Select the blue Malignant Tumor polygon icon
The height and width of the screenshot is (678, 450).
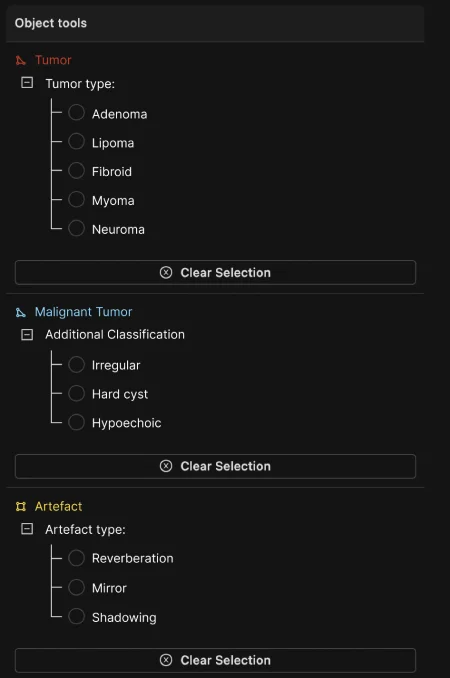point(21,312)
